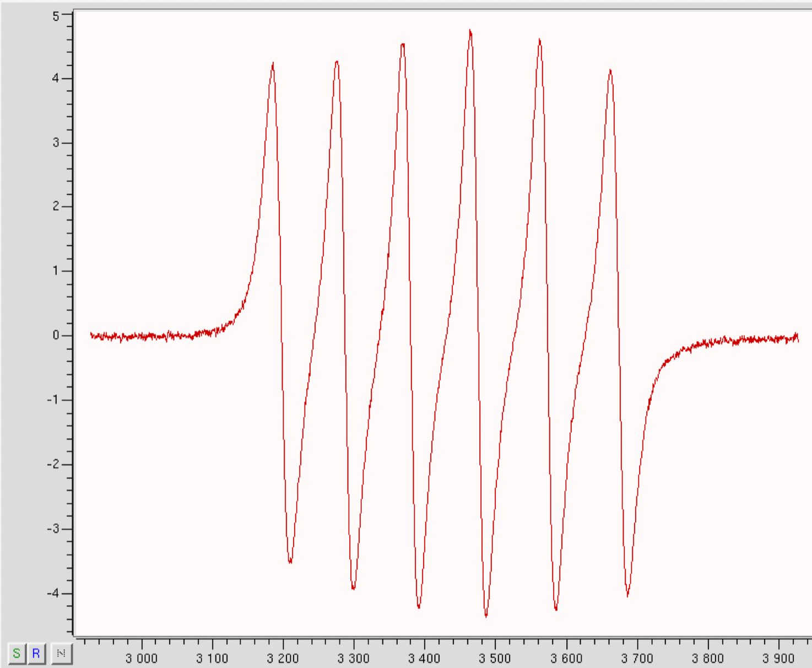This screenshot has width=812, height=668.
Task: Click the 3 200 x-axis label
Action: click(283, 658)
